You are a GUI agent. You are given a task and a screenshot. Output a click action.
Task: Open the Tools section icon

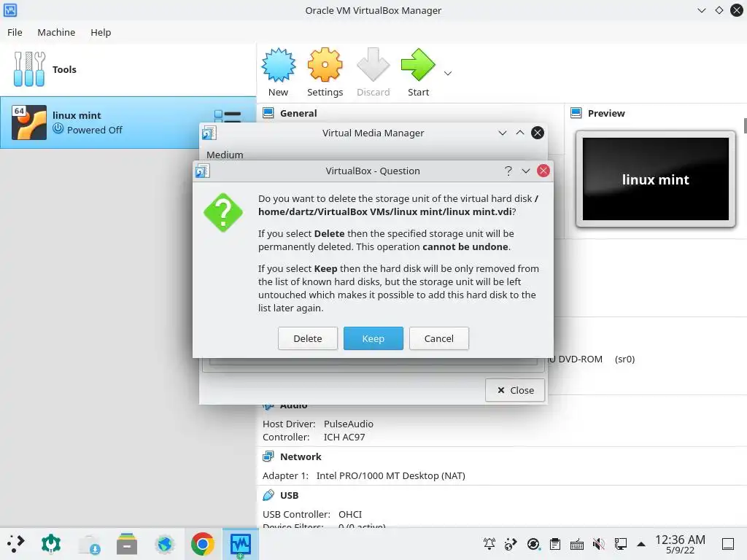[29, 69]
